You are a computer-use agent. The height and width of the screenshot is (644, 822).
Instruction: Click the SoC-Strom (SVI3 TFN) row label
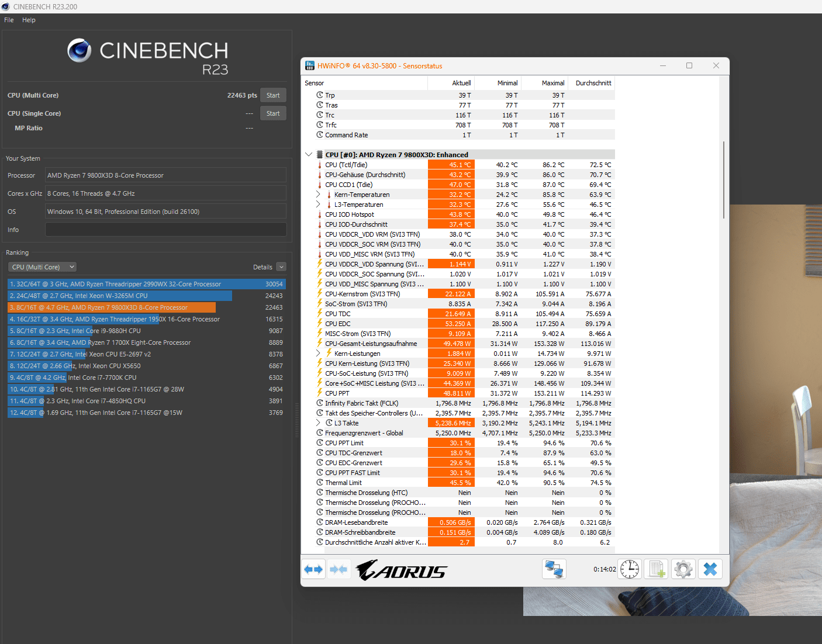(356, 304)
